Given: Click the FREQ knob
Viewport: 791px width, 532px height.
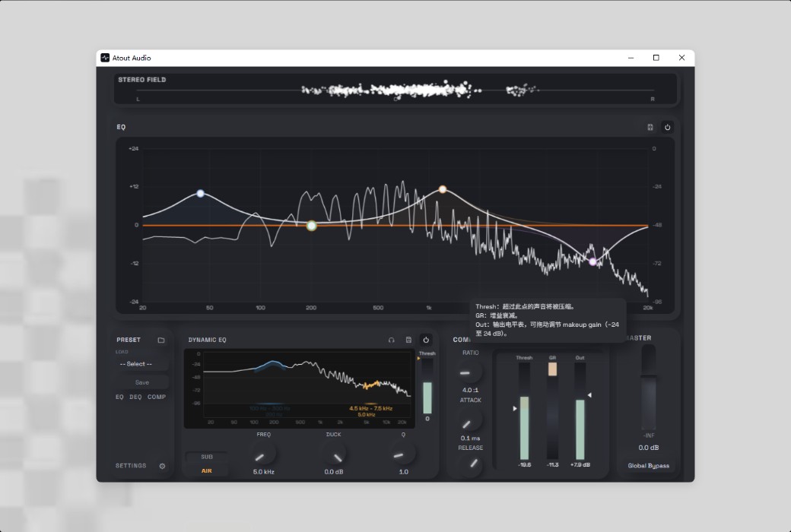Looking at the screenshot, I should coord(263,454).
